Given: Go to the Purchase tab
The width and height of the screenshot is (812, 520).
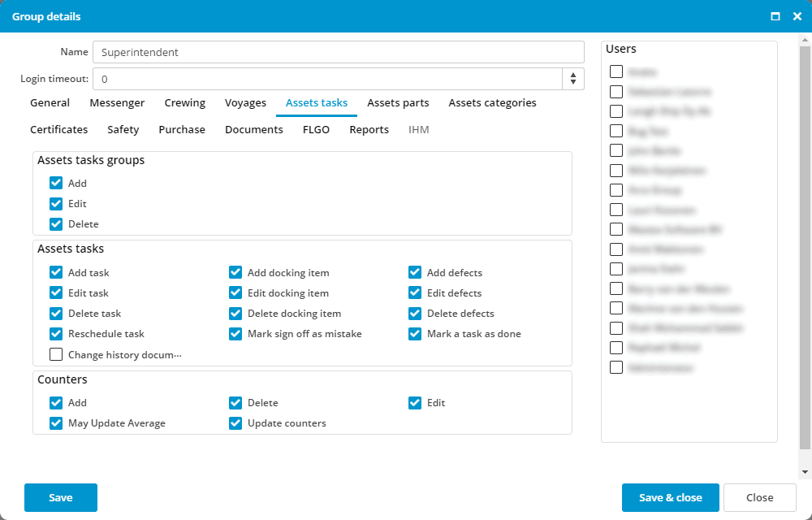Looking at the screenshot, I should pos(182,129).
